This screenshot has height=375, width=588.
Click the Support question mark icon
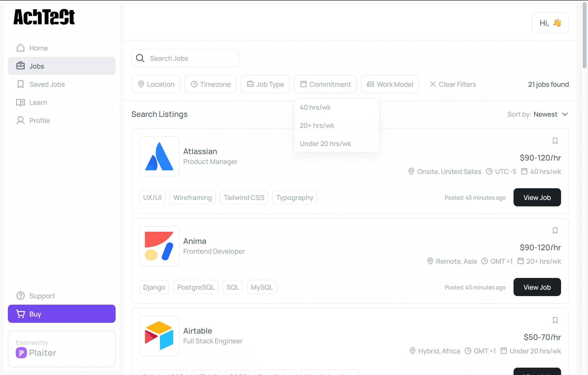(20, 296)
